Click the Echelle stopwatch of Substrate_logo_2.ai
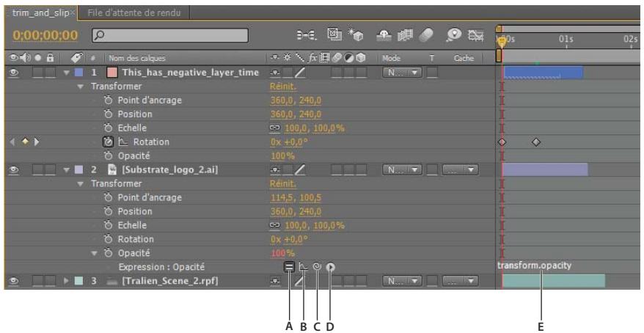644x333 pixels. (x=108, y=225)
